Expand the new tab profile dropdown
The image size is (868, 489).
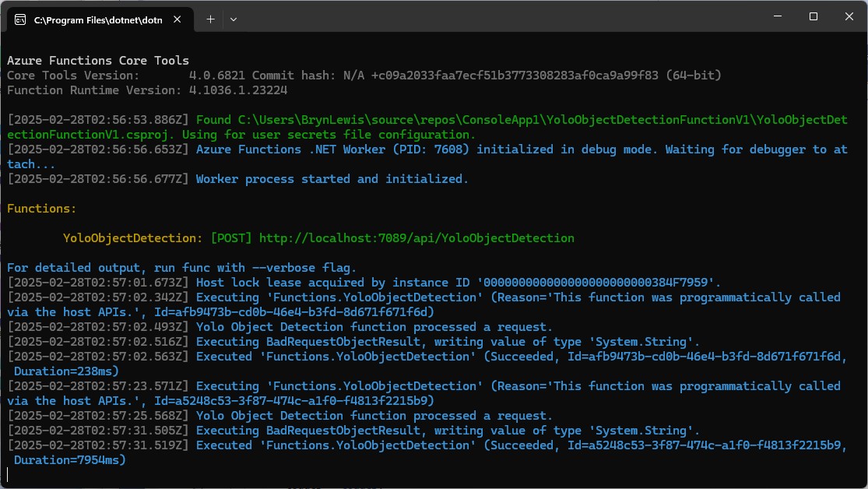point(234,19)
